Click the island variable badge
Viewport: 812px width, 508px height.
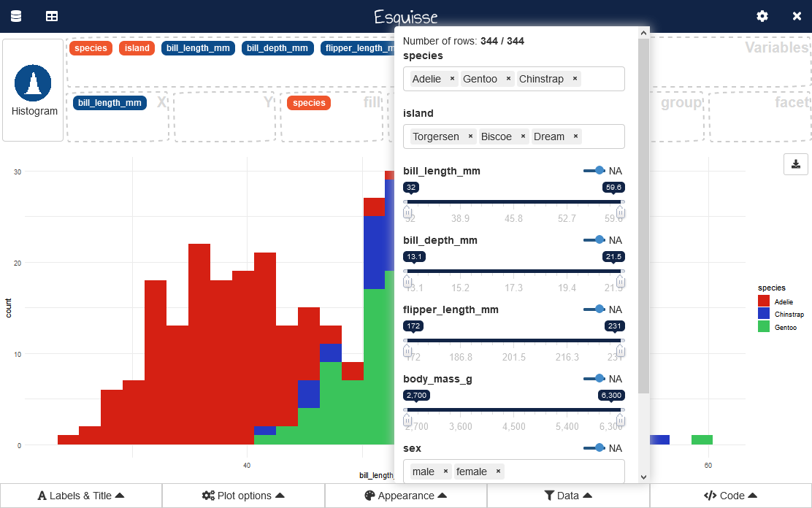137,48
